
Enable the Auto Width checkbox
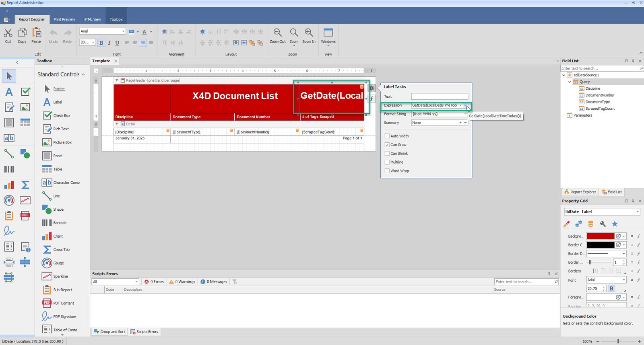pos(387,136)
